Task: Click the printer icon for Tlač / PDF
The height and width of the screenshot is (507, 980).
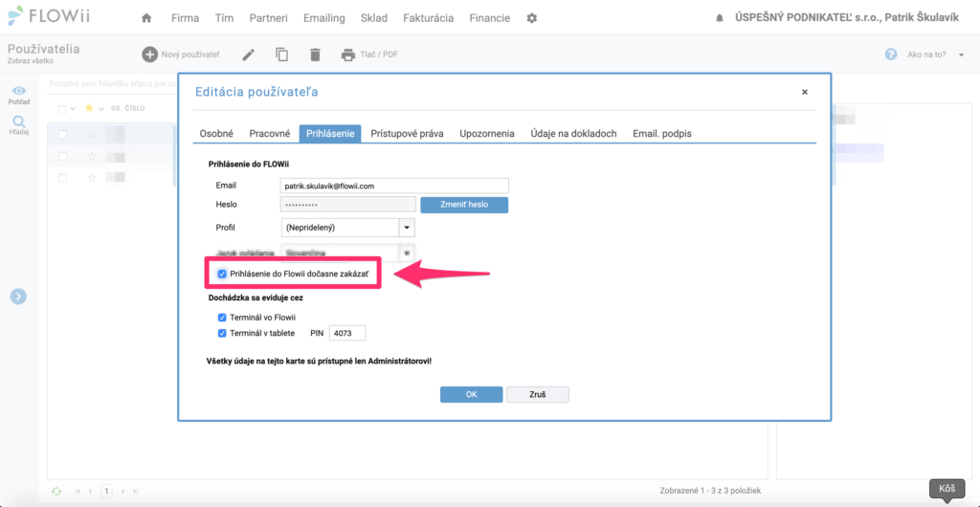Action: tap(348, 55)
